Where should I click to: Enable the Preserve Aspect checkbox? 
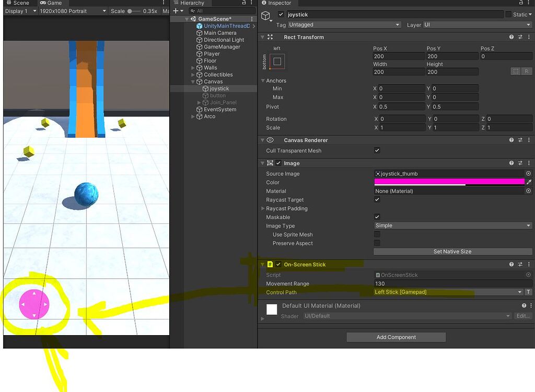(x=376, y=243)
